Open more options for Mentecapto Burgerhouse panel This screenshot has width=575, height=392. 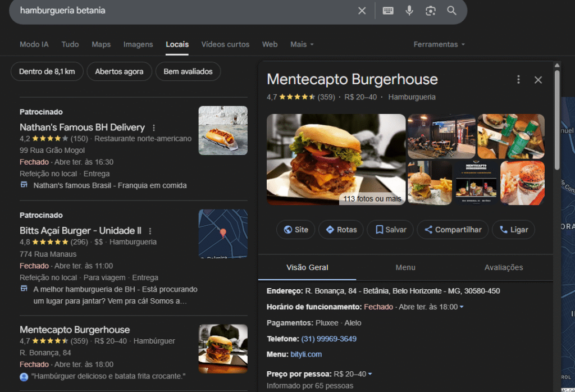[x=519, y=80]
